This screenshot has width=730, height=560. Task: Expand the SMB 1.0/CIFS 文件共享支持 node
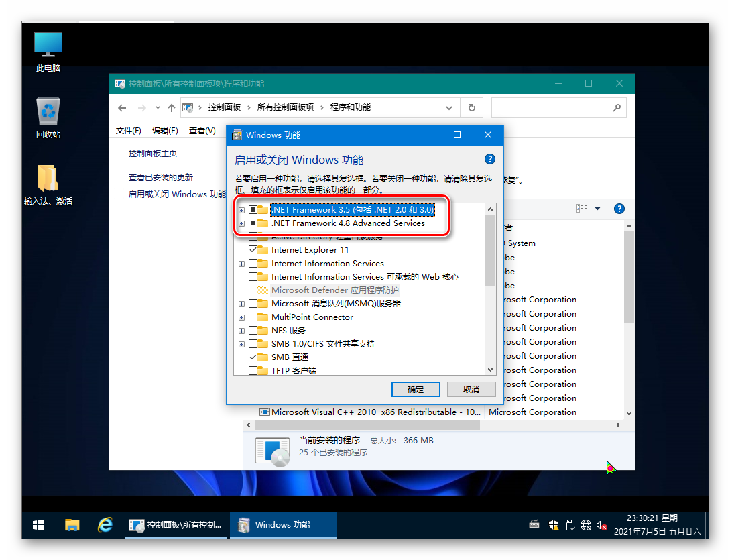[241, 344]
